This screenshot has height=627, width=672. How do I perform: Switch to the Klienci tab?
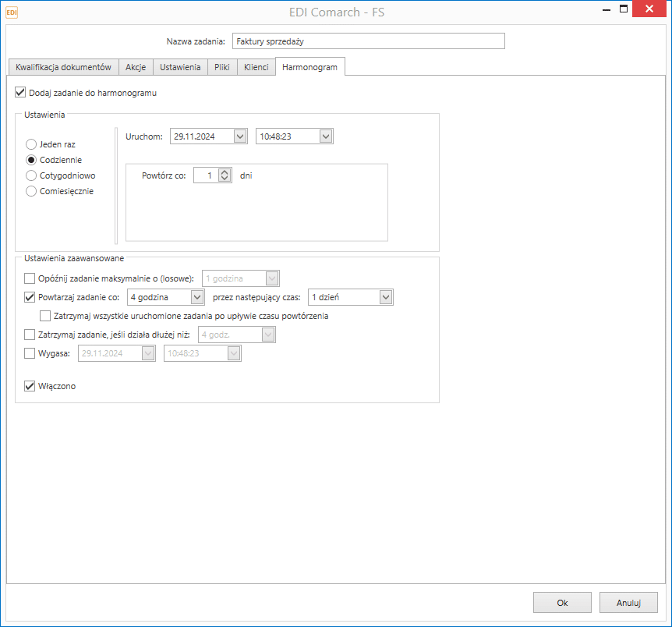click(x=256, y=67)
